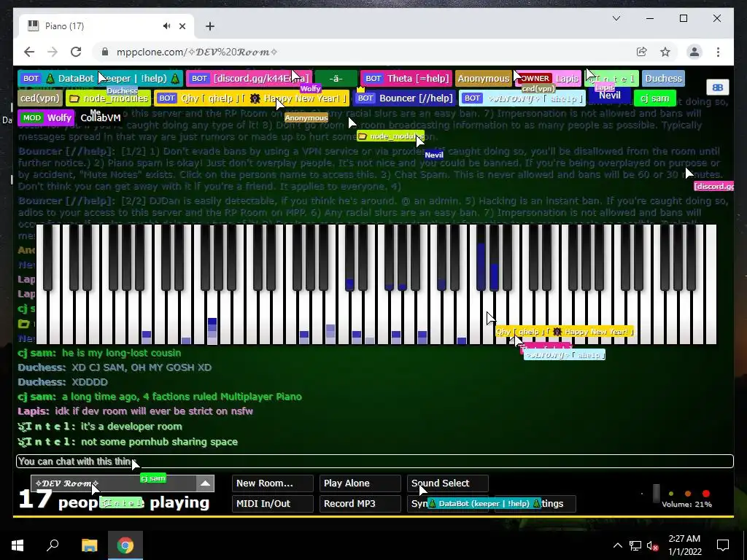Click the red status dot near volume

[706, 494]
